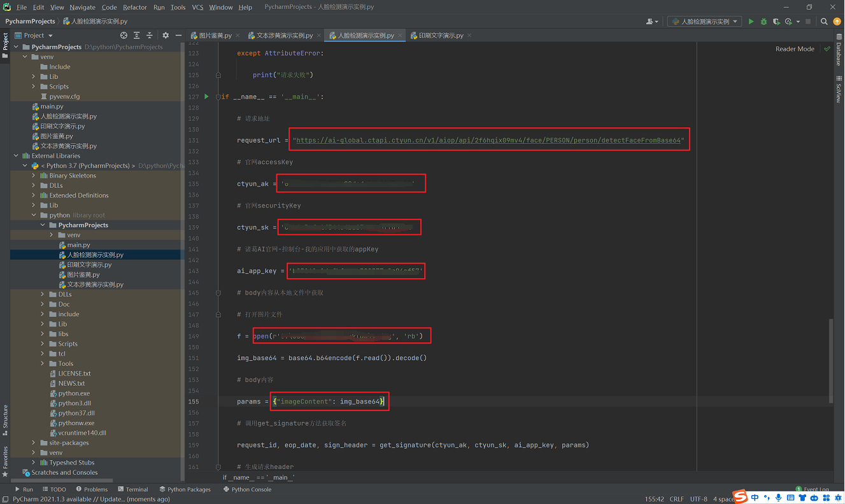This screenshot has width=845, height=504.
Task: Expand the Extended Definitions node
Action: (x=34, y=195)
